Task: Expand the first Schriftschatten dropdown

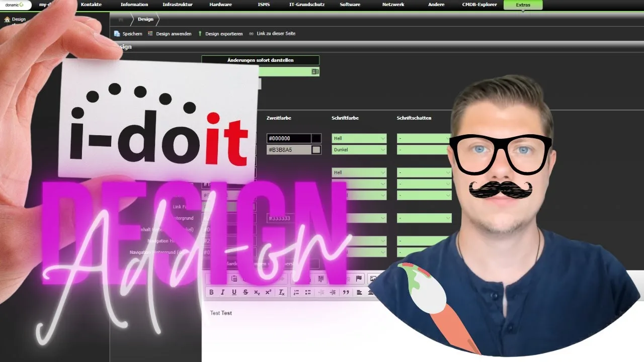Action: (x=424, y=138)
